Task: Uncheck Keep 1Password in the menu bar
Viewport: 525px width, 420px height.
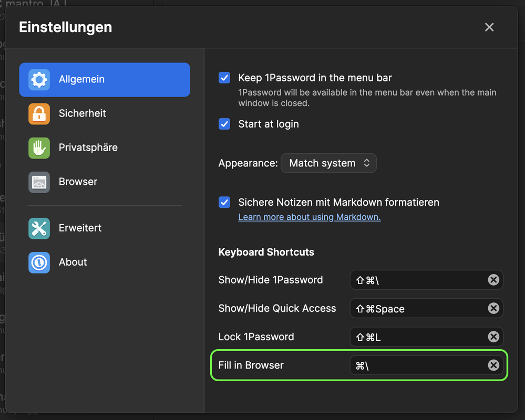Action: [224, 78]
